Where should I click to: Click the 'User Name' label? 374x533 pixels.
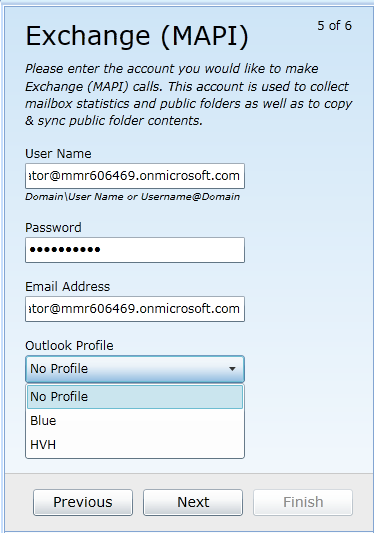click(58, 154)
